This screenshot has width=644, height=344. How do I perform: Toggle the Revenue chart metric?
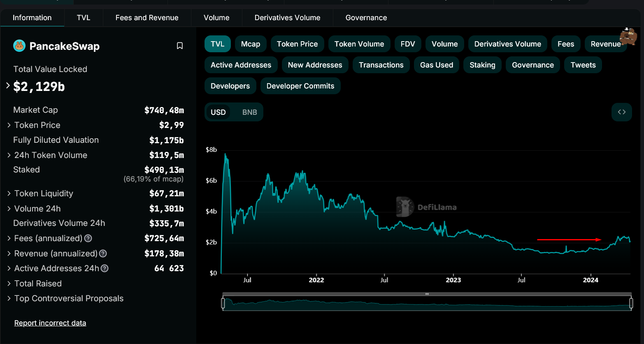coord(606,44)
